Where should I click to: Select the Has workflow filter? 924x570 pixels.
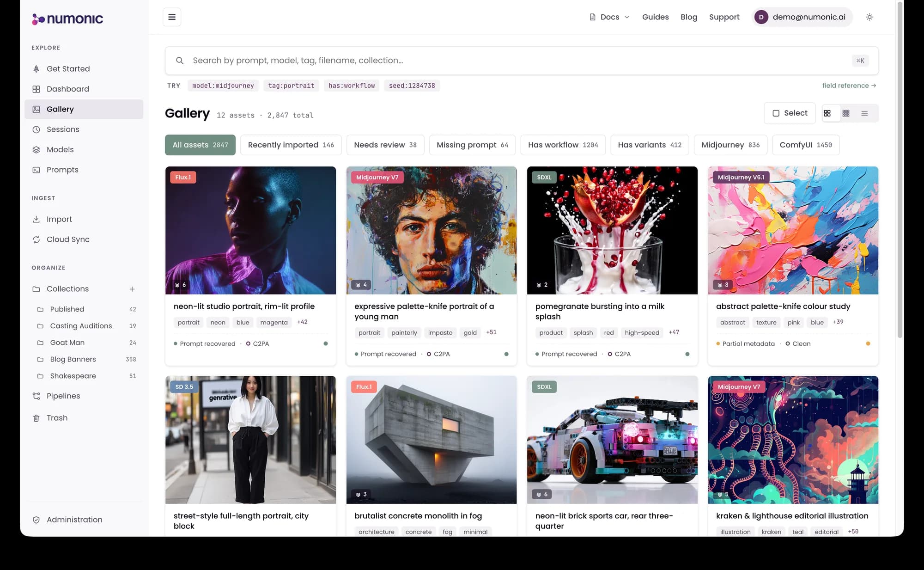click(563, 145)
